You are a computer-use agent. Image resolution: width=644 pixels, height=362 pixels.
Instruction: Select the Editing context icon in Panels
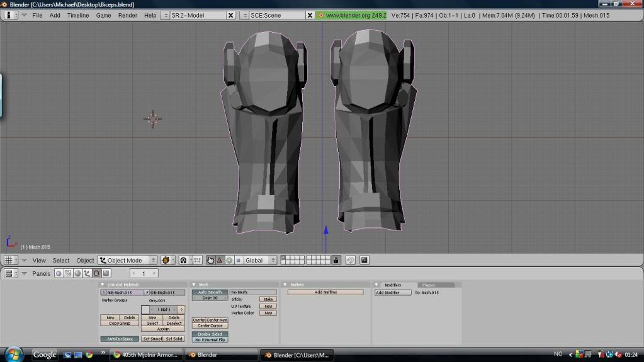click(x=96, y=273)
